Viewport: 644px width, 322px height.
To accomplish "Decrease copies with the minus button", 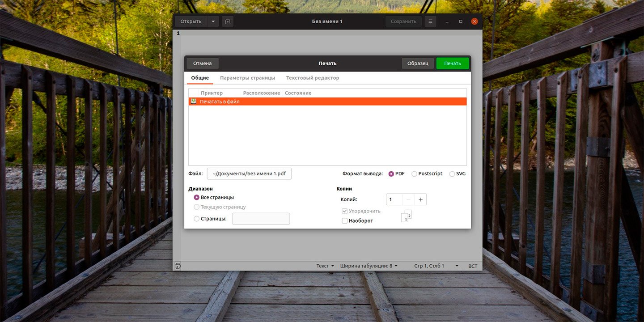I will (x=408, y=199).
